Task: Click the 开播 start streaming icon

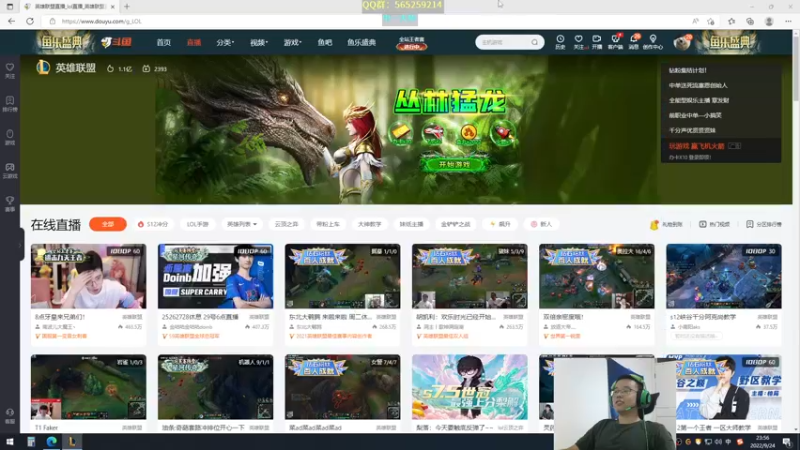Action: point(596,42)
